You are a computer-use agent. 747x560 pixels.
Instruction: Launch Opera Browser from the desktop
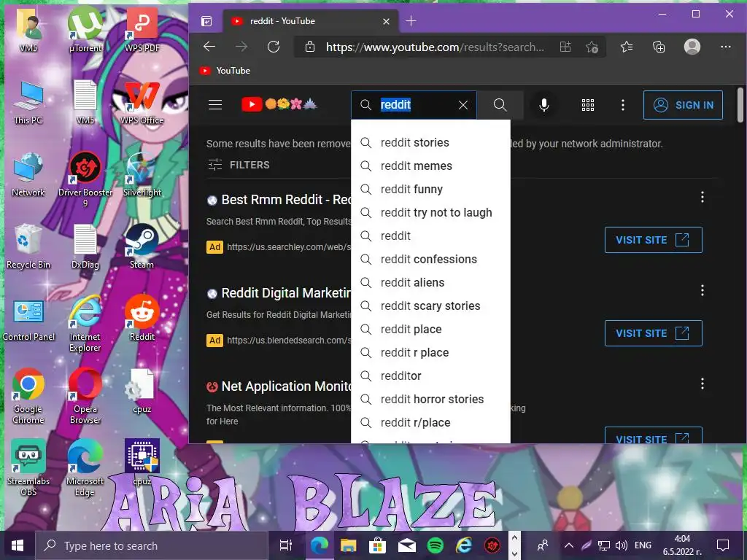[85, 396]
